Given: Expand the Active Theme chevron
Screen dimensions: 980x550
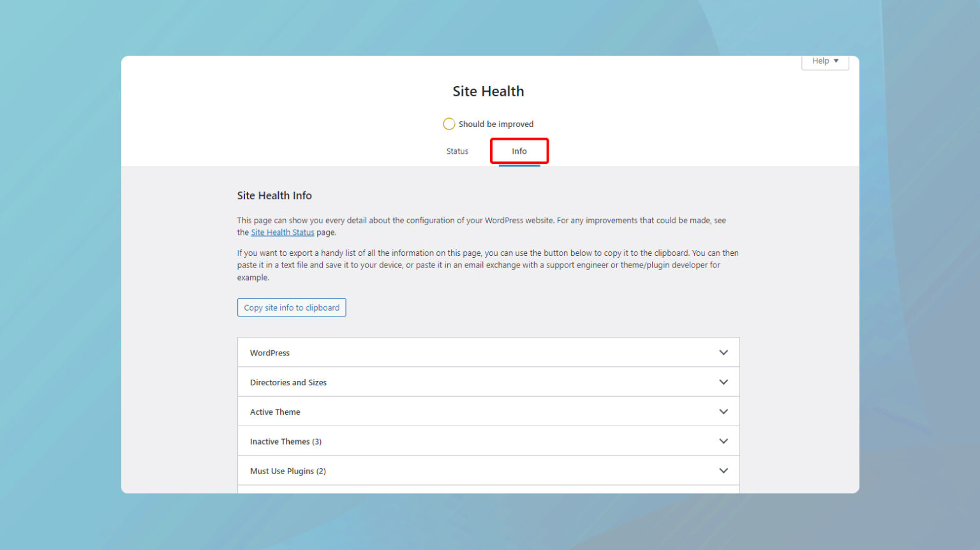Looking at the screenshot, I should (x=724, y=411).
